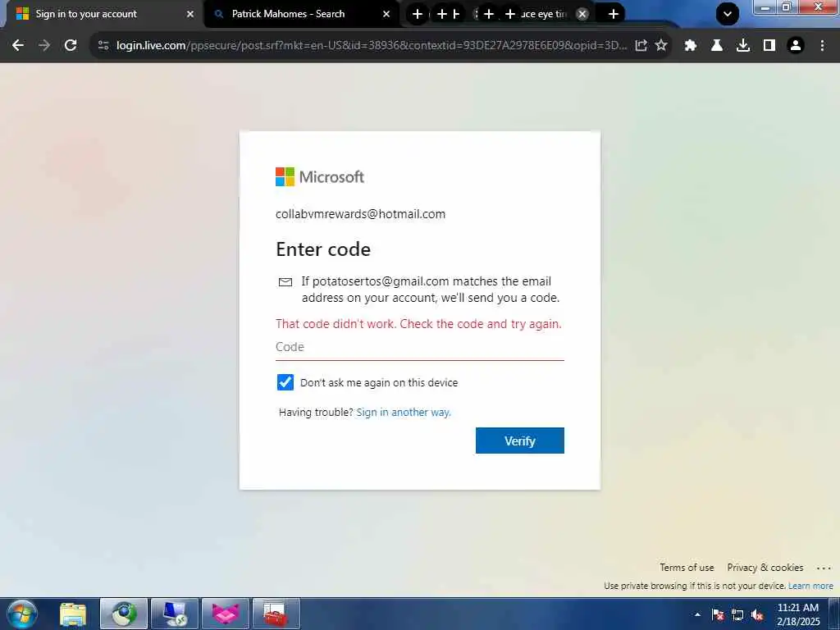
Task: Open the Terms of use link
Action: pyautogui.click(x=687, y=568)
